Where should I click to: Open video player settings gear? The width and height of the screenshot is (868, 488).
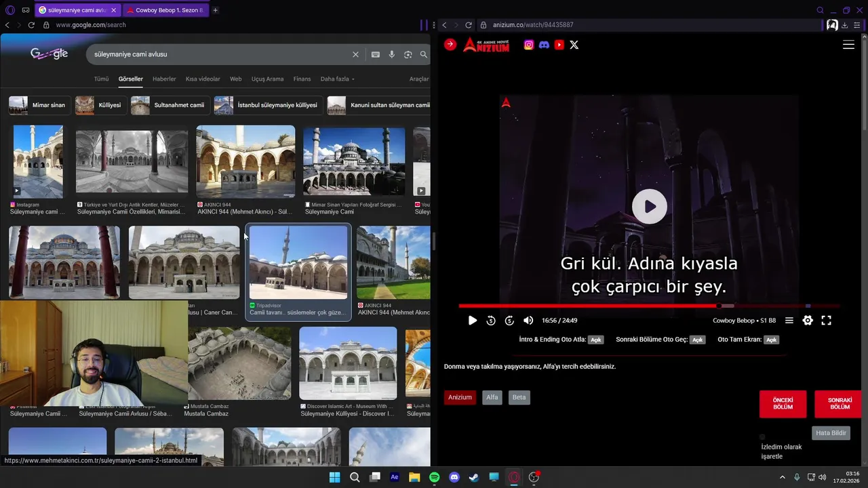click(x=808, y=321)
